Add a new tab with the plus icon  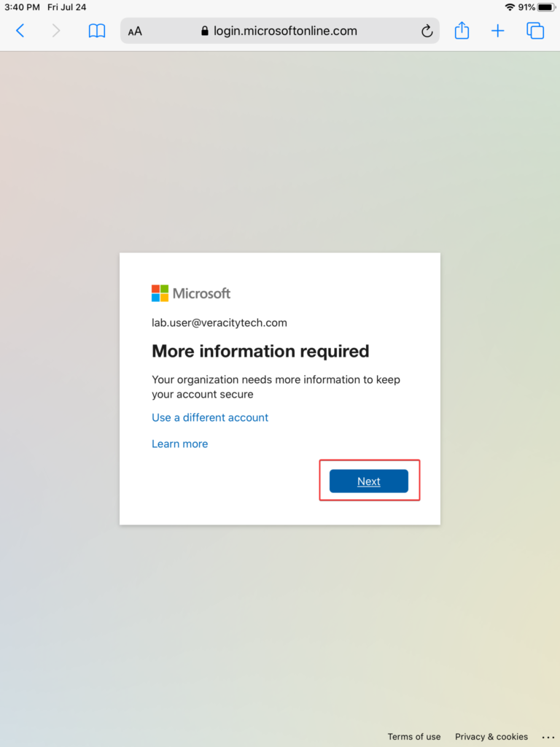(x=497, y=31)
